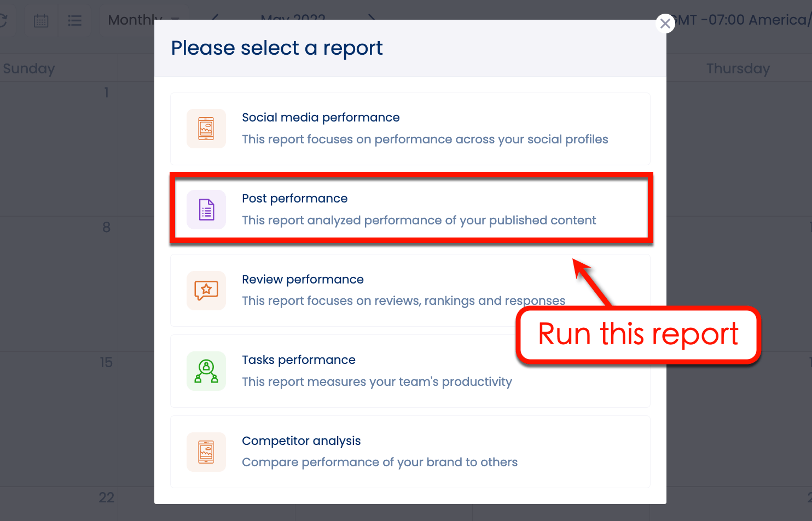The height and width of the screenshot is (521, 812).
Task: Click the Tasks performance team icon
Action: click(x=206, y=371)
